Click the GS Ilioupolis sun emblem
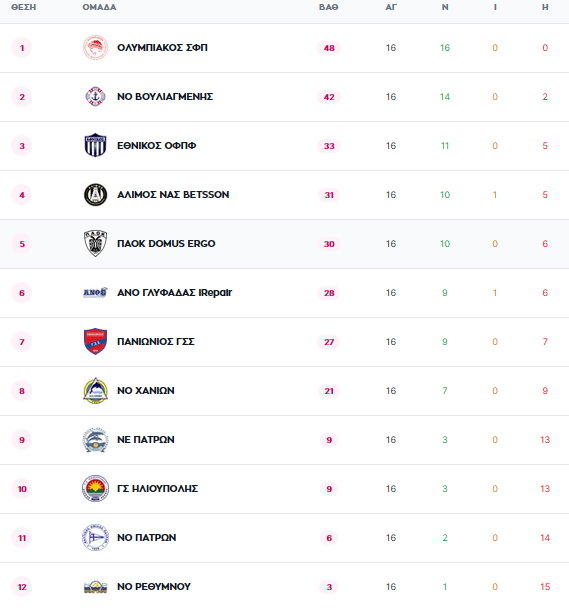The image size is (569, 611). tap(95, 488)
